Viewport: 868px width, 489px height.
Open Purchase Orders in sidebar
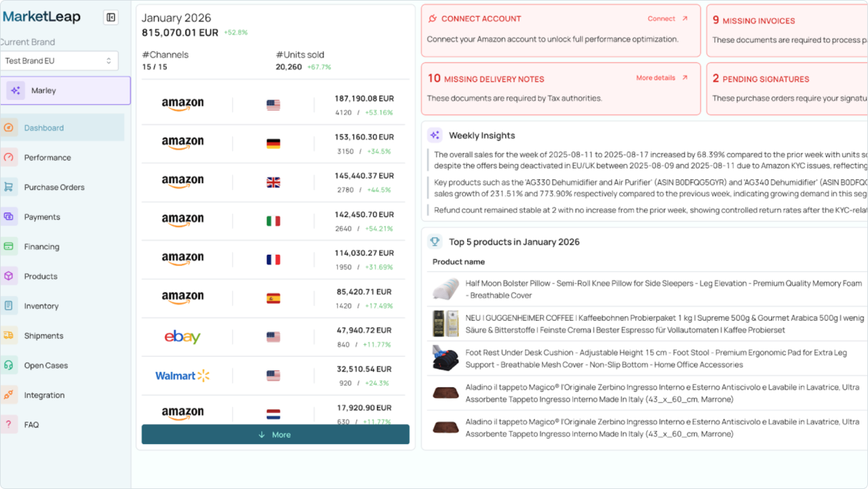(54, 187)
